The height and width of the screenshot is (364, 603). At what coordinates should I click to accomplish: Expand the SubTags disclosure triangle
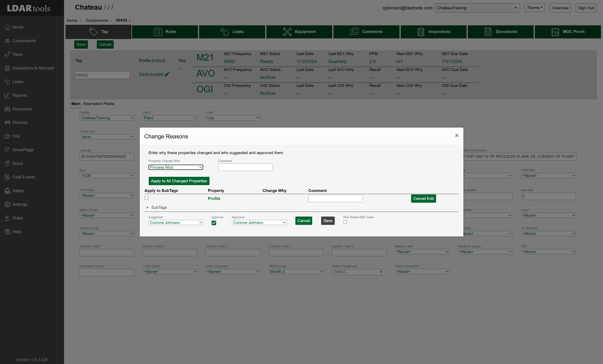(147, 207)
